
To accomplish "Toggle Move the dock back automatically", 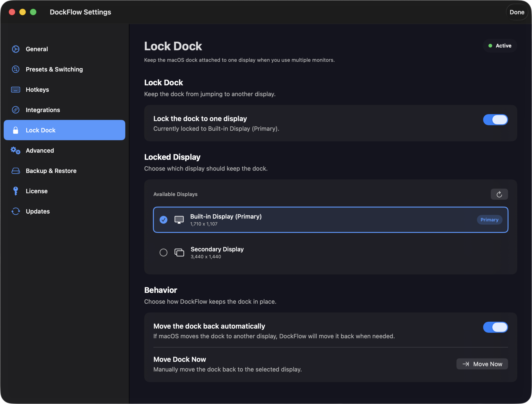I will click(495, 327).
